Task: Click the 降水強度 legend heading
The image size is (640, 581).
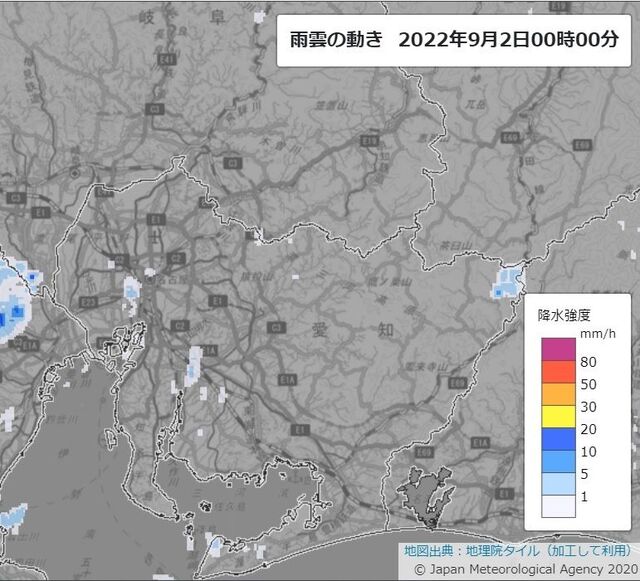Action: coord(564,315)
